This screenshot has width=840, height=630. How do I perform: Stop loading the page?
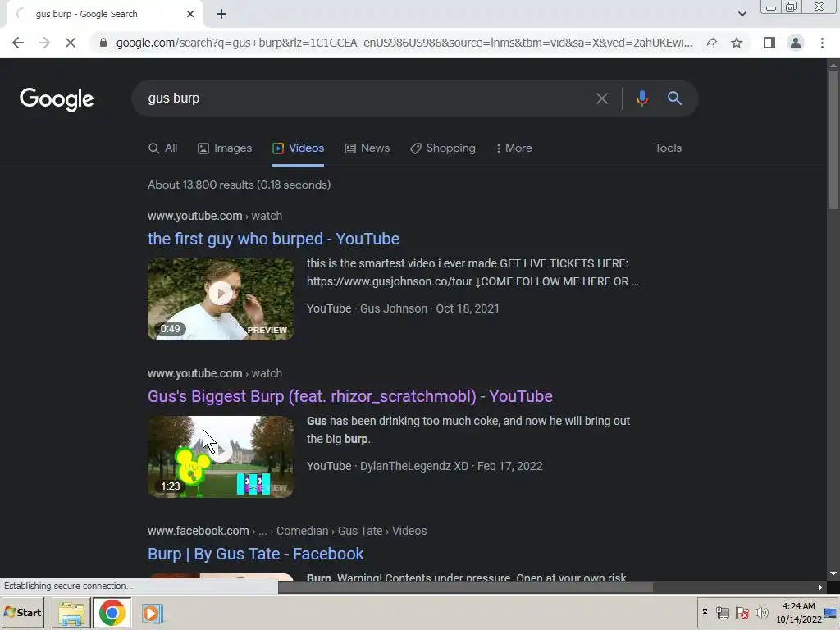(71, 43)
